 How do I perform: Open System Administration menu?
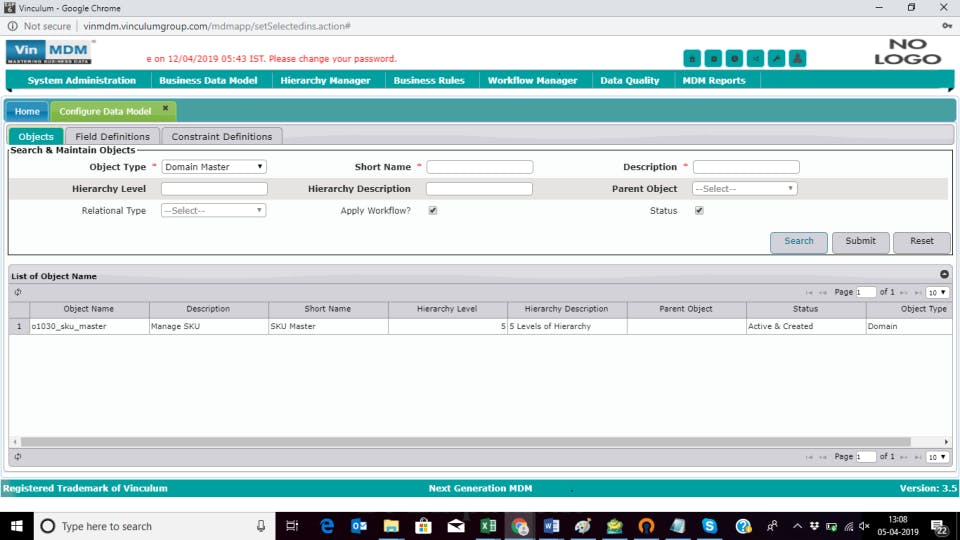(81, 80)
